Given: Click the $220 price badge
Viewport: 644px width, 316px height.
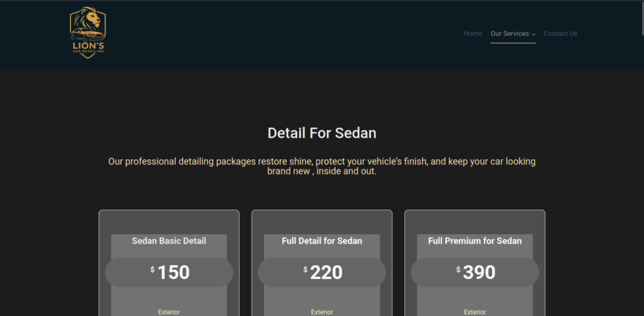Looking at the screenshot, I should (321, 272).
